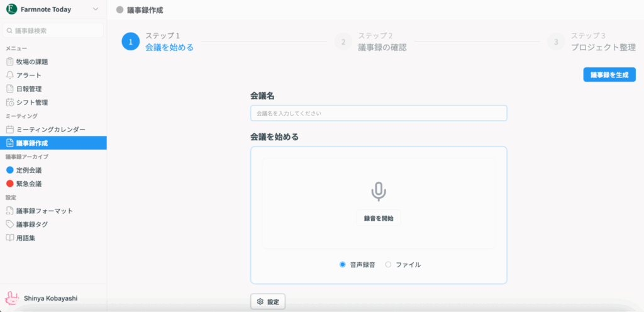
Task: Click the book icon beside 用語集
Action: point(9,238)
